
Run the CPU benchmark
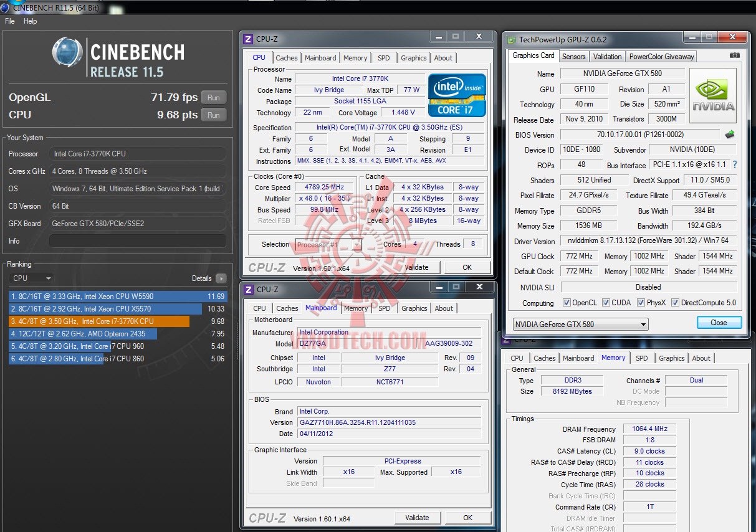click(214, 115)
